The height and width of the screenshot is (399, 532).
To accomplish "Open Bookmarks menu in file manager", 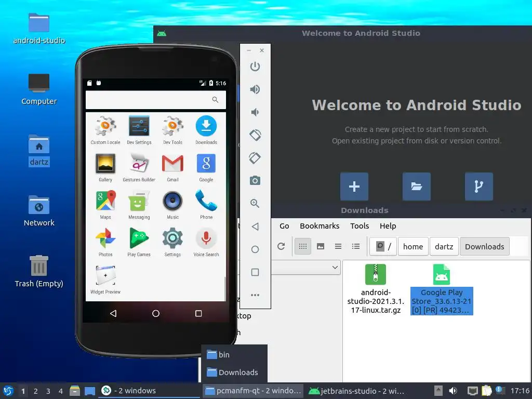I will [320, 226].
